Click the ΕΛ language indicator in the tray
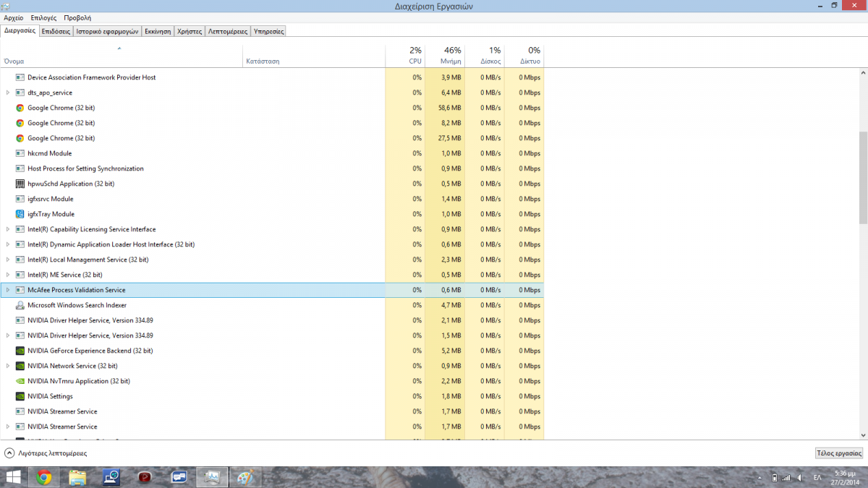This screenshot has width=868, height=488. coord(817,478)
